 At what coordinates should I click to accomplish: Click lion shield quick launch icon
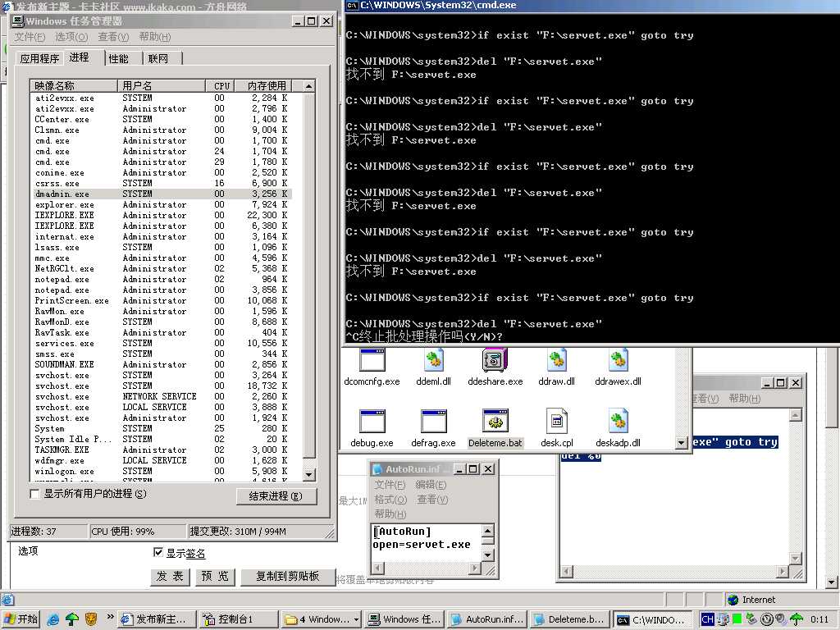[91, 619]
